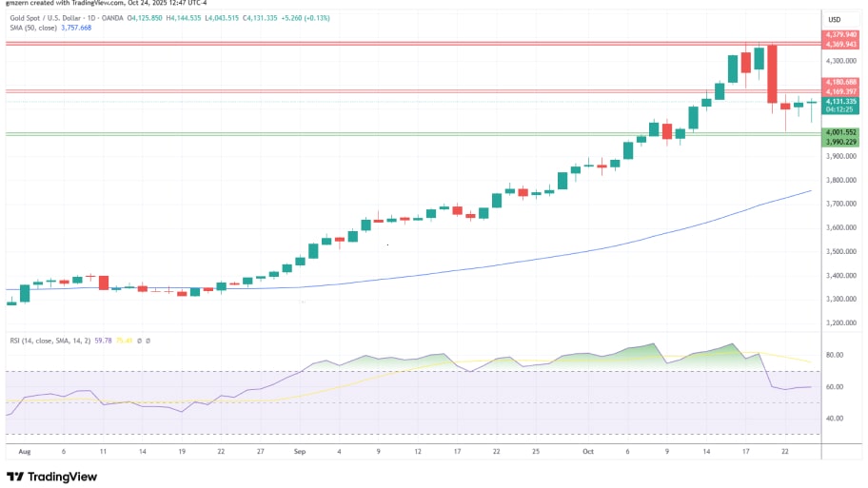Image resolution: width=868 pixels, height=488 pixels.
Task: Click the current price label 4,131.335
Action: pos(840,101)
